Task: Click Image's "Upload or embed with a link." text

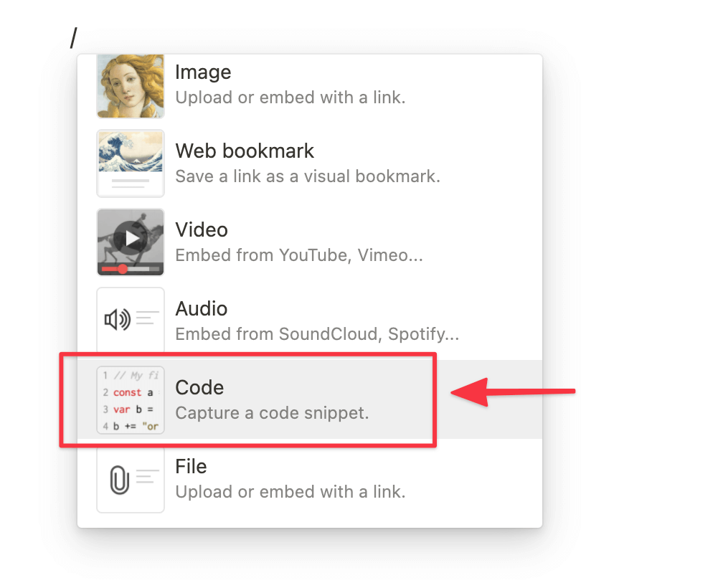Action: pos(290,98)
